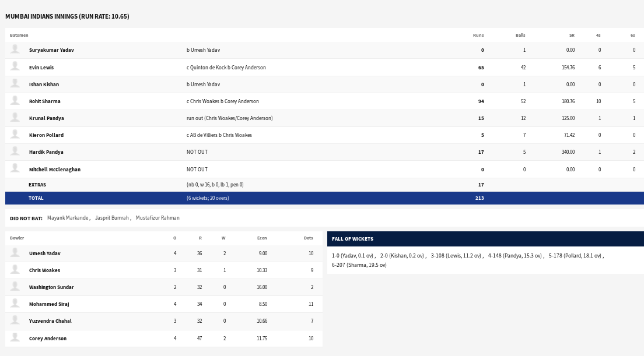The image size is (644, 356).
Task: Click fall of wicket entry '5-178 (Pollard, 18.1 ov)'
Action: click(x=575, y=256)
